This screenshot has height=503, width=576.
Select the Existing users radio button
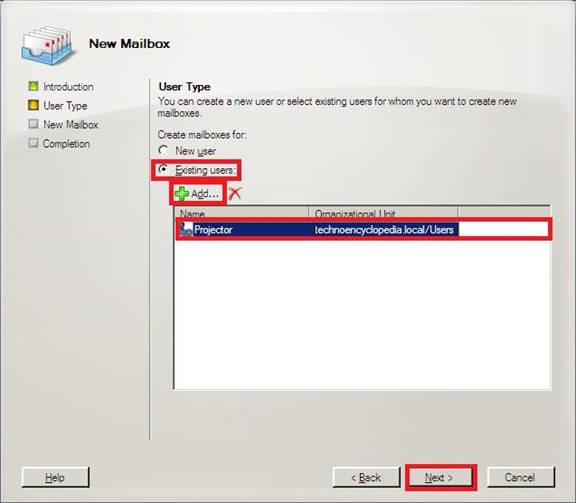point(163,169)
